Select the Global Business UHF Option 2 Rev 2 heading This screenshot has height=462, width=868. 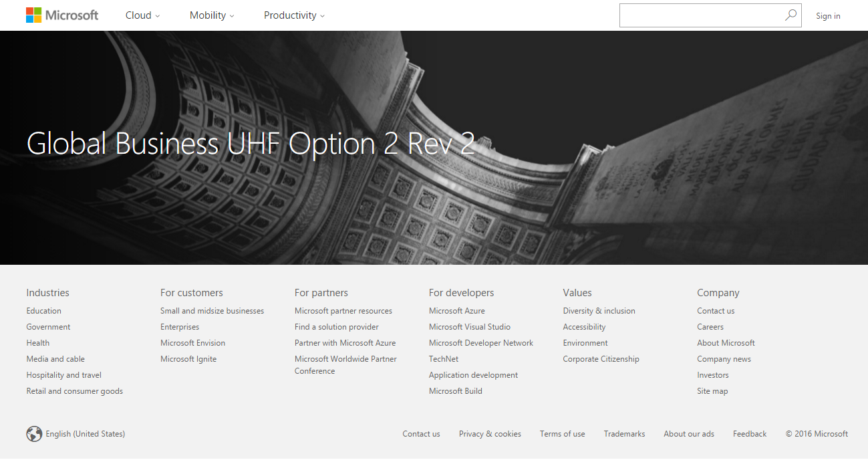point(251,144)
